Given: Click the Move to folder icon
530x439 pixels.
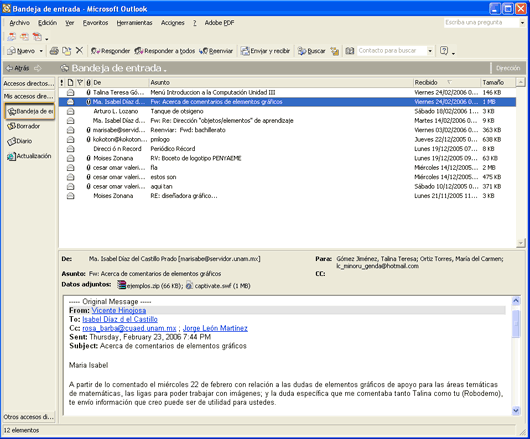Looking at the screenshot, I should pos(67,51).
